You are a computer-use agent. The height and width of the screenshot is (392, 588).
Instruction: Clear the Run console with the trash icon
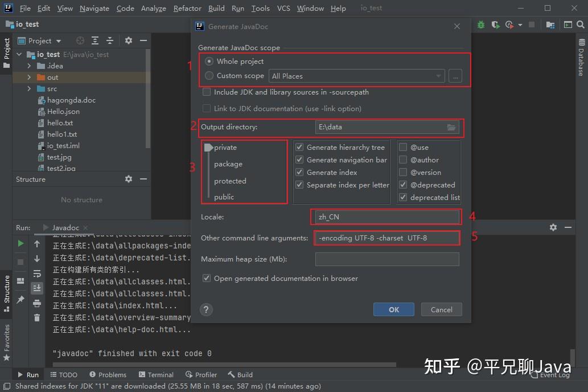[x=37, y=318]
